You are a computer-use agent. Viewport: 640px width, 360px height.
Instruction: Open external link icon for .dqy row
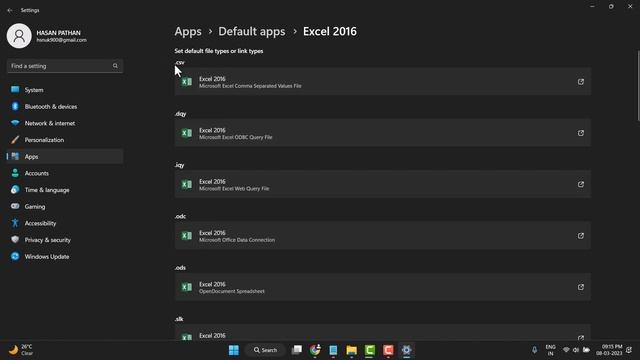coord(580,133)
